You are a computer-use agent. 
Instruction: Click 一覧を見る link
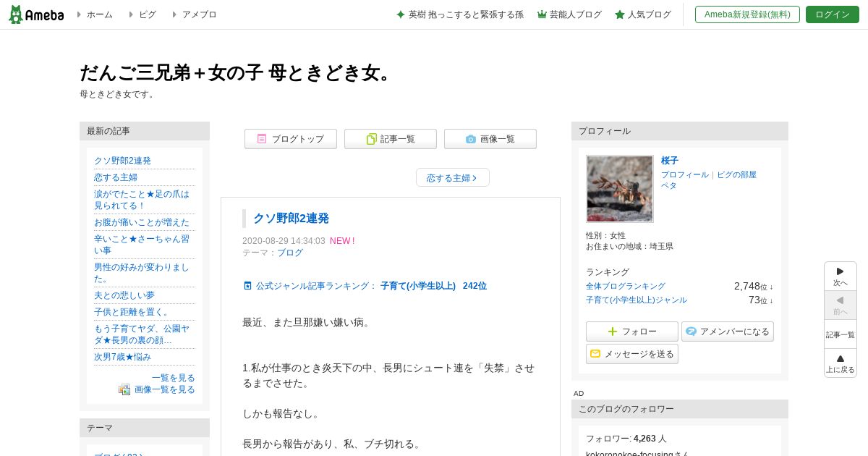coord(174,378)
